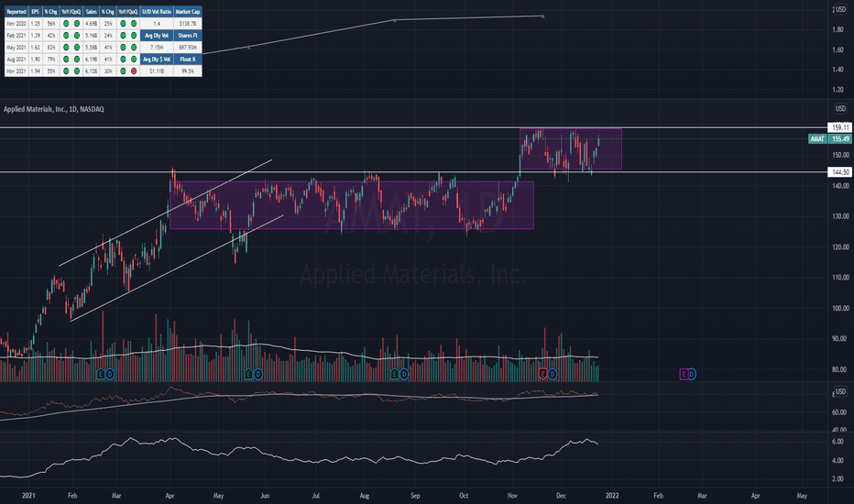Open the February 2021 dividend D marker
This screenshot has width=854, height=504.
coord(110,374)
